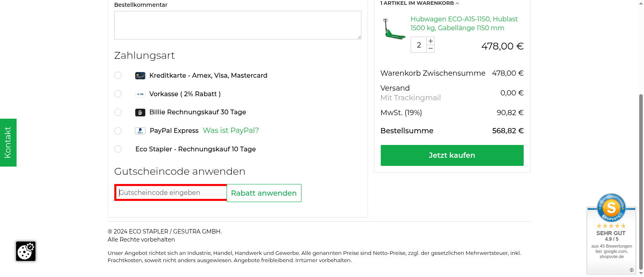
Task: Click the Gutscheincode eingeben input field
Action: pyautogui.click(x=171, y=193)
